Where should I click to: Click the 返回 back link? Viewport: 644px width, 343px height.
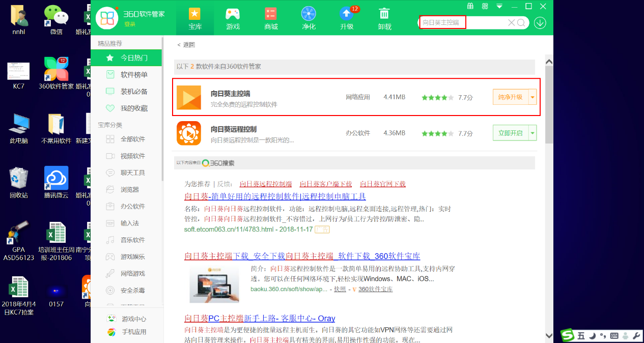pyautogui.click(x=186, y=45)
